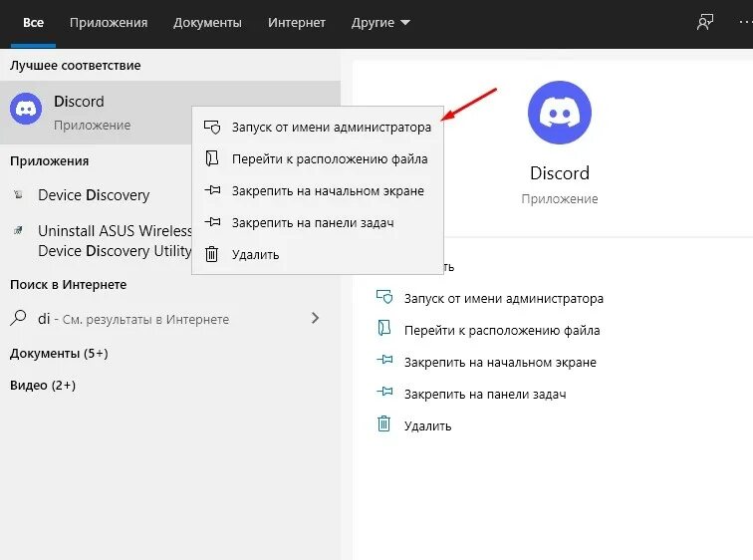Open the Интернет search tab
This screenshot has height=560, width=753.
pyautogui.click(x=296, y=23)
